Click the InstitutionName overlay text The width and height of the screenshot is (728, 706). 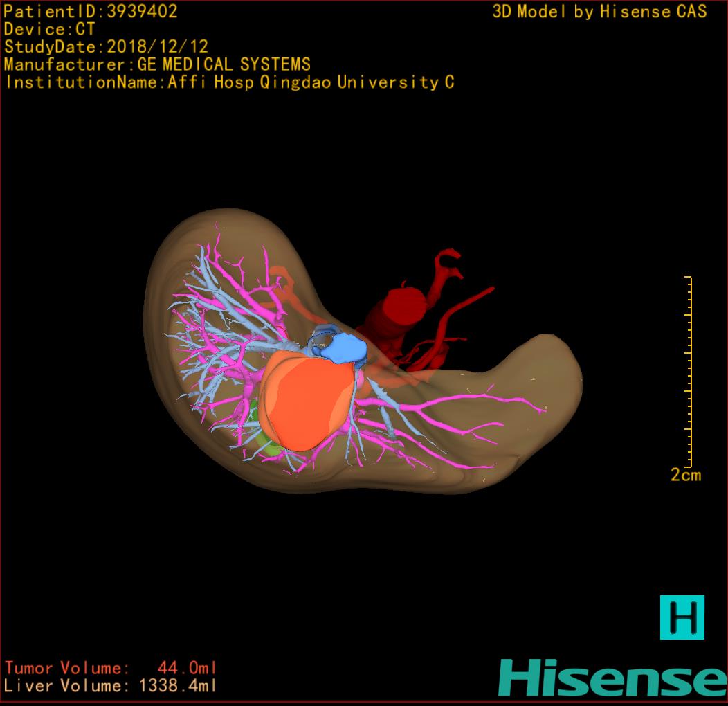coord(229,82)
